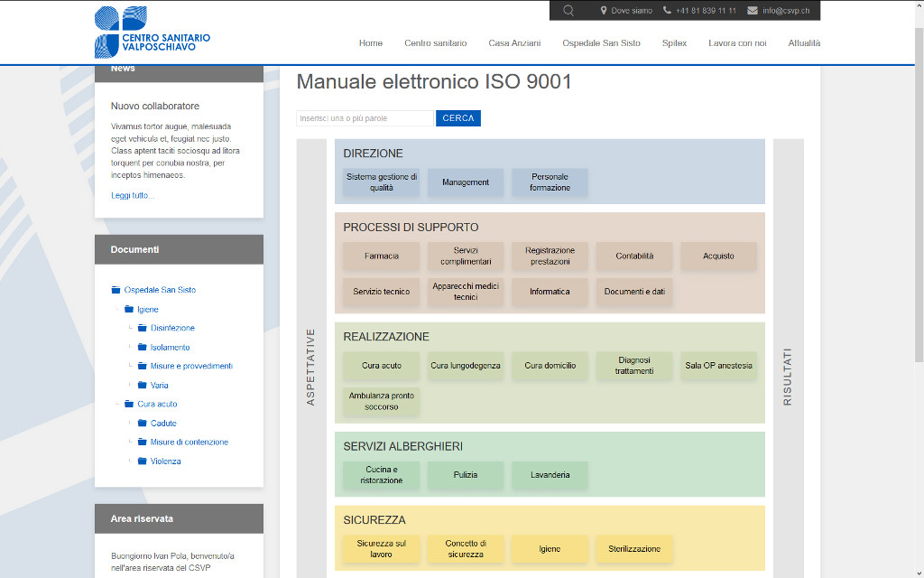The width and height of the screenshot is (924, 578).
Task: Open the Centro Sanitario Valposchiavo logo
Action: click(x=152, y=33)
